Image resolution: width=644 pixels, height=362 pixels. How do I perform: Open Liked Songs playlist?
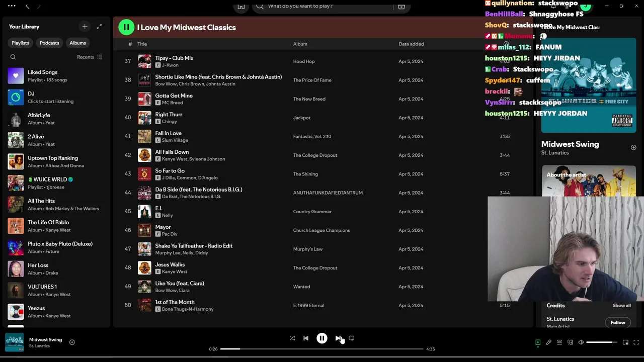click(x=55, y=76)
